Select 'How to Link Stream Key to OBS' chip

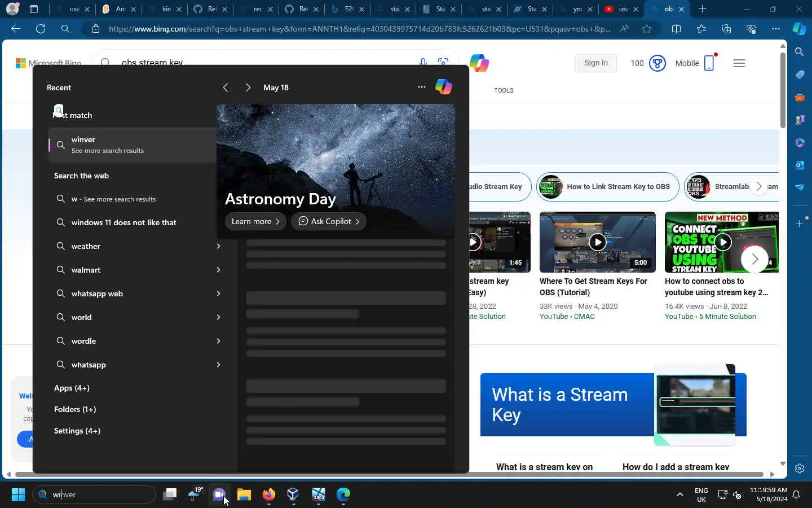pyautogui.click(x=607, y=186)
